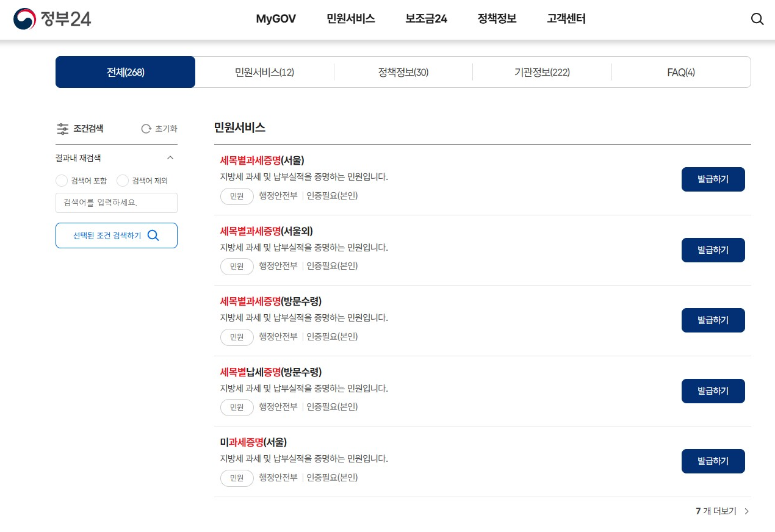Viewport: 775px width, 532px height.
Task: Select the 검색어 포함 radio button
Action: 62,181
